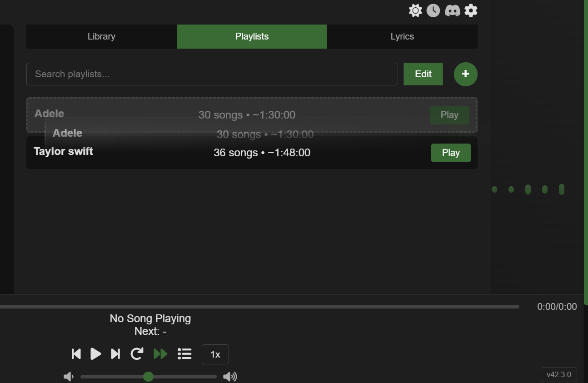The width and height of the screenshot is (588, 383).
Task: Open the Lyrics tab
Action: (402, 36)
